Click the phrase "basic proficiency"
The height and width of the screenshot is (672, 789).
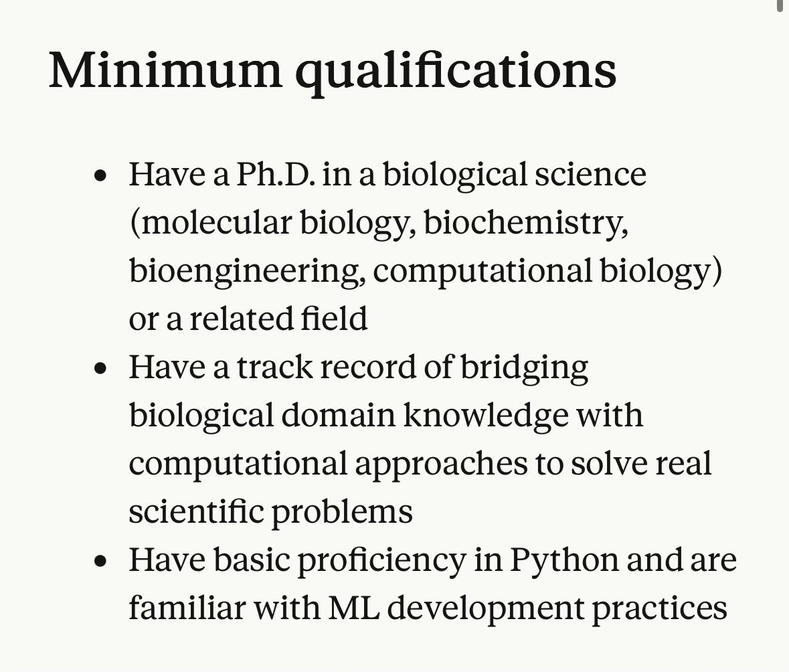(340, 561)
